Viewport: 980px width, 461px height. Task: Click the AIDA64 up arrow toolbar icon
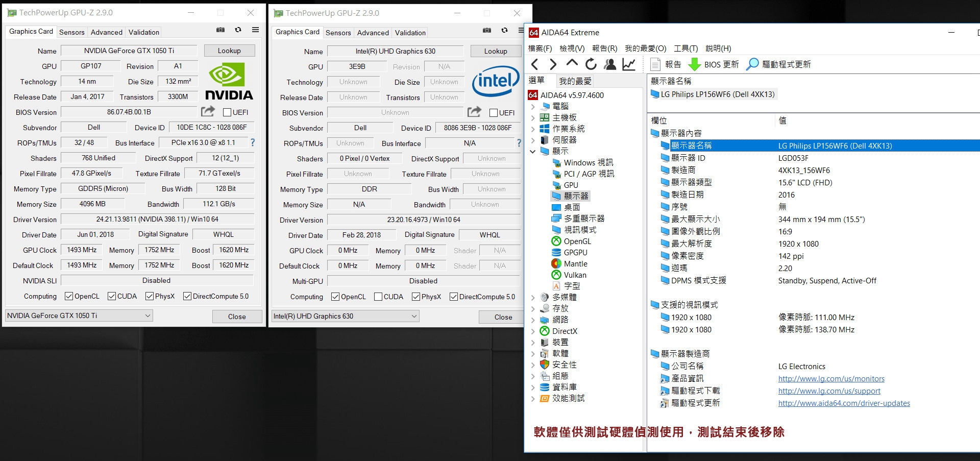point(572,64)
